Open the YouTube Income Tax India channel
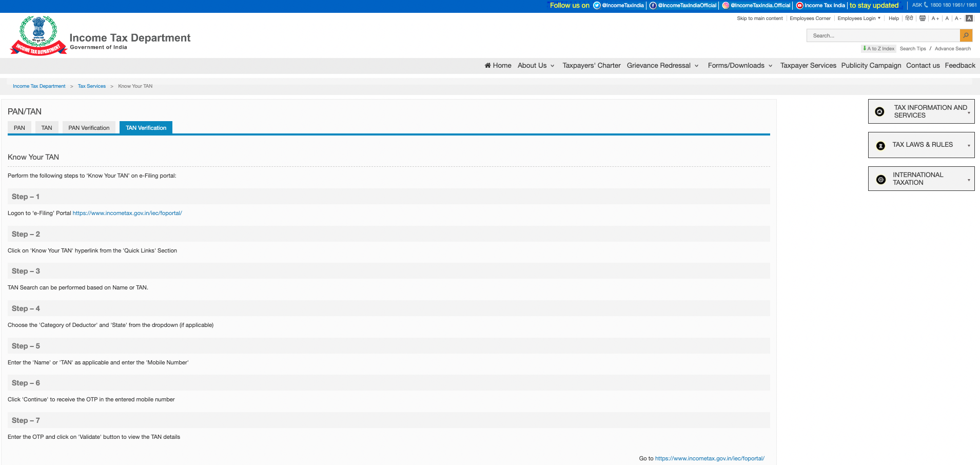980x465 pixels. tap(820, 6)
